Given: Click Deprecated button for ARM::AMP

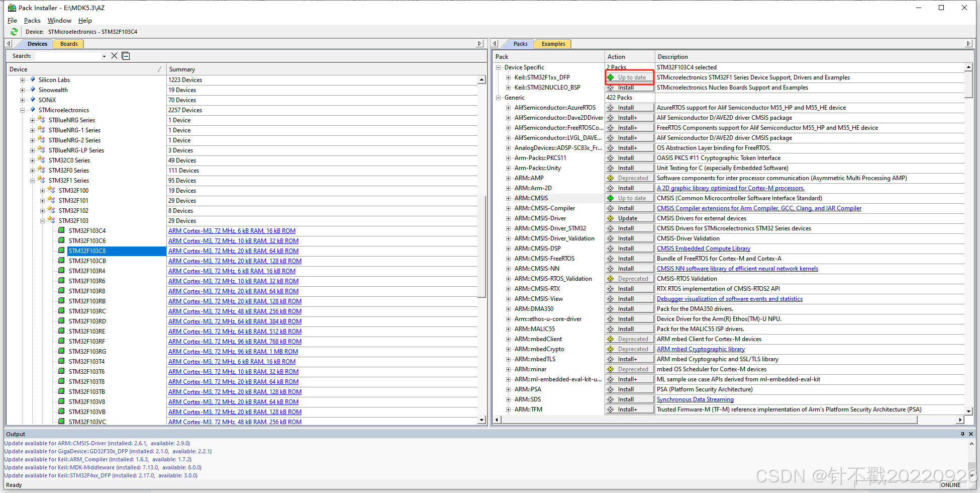Looking at the screenshot, I should coord(630,178).
